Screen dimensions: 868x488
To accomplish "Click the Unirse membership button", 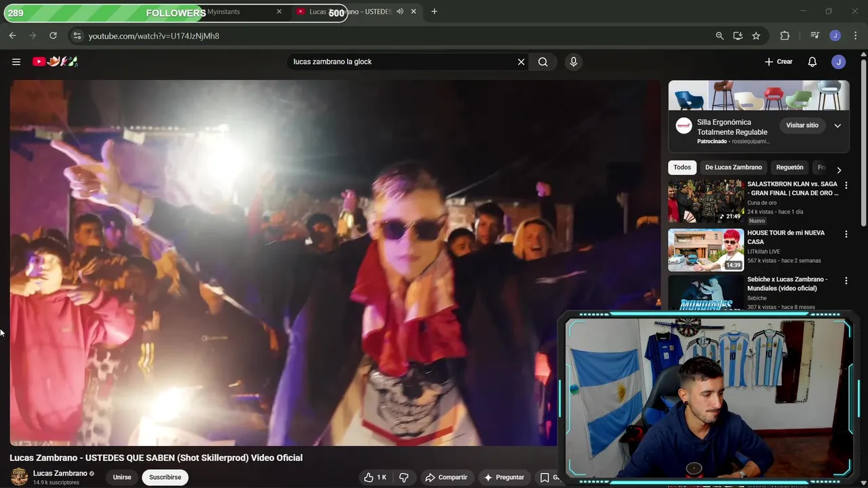I will 122,477.
